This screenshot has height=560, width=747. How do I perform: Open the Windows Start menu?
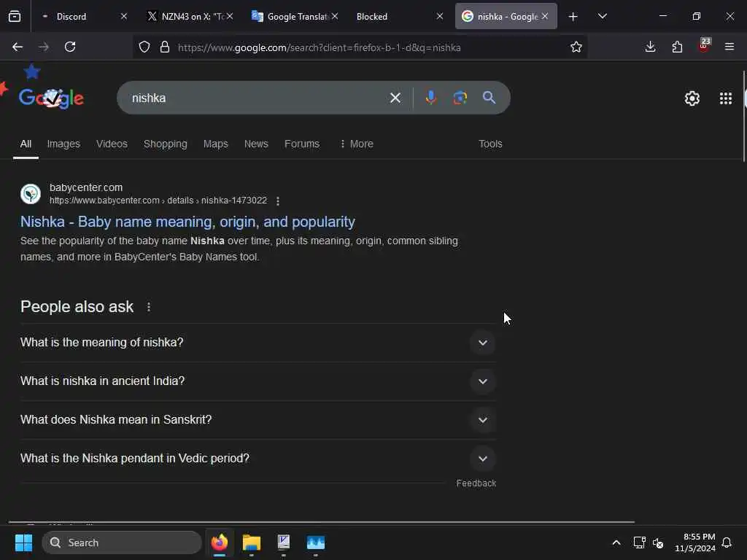[23, 542]
